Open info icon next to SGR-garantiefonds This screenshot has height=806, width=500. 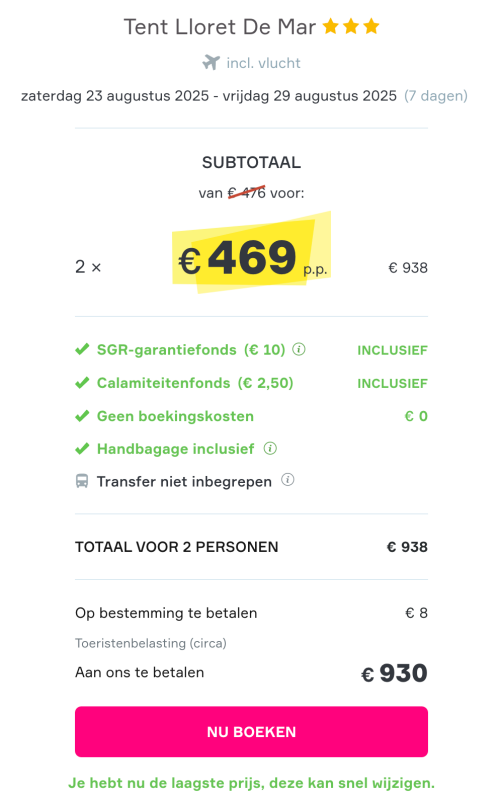pos(299,350)
